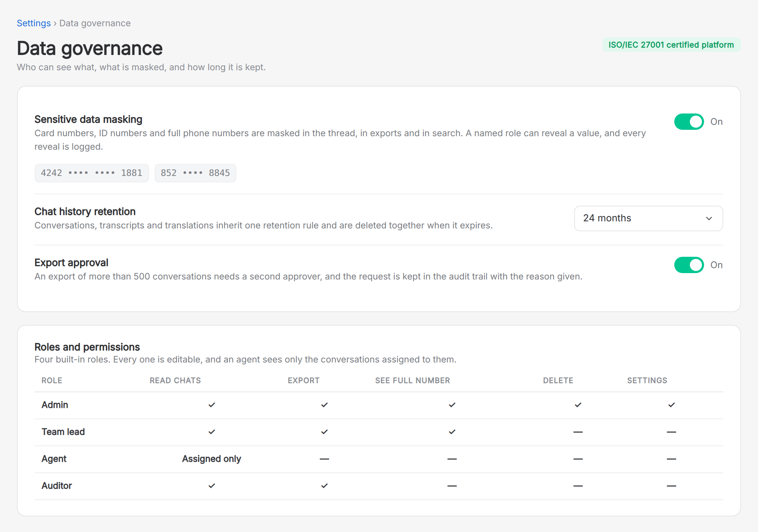The height and width of the screenshot is (532, 758).
Task: Toggle the Export approval switch
Action: pos(689,265)
